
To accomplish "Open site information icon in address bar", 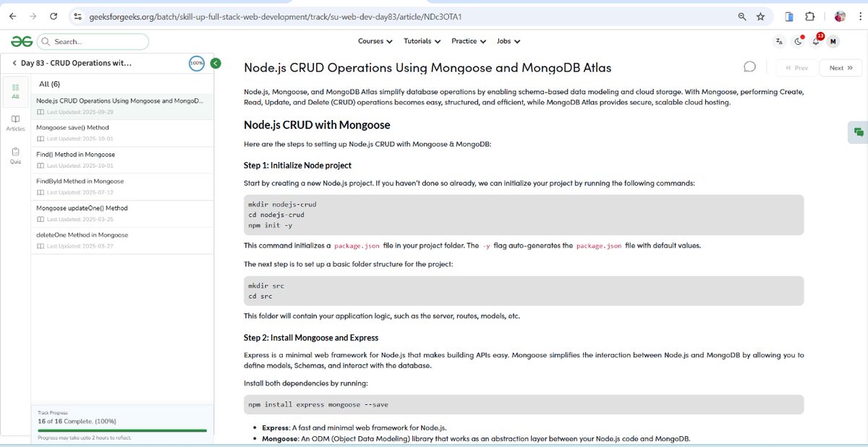I will coord(78,16).
